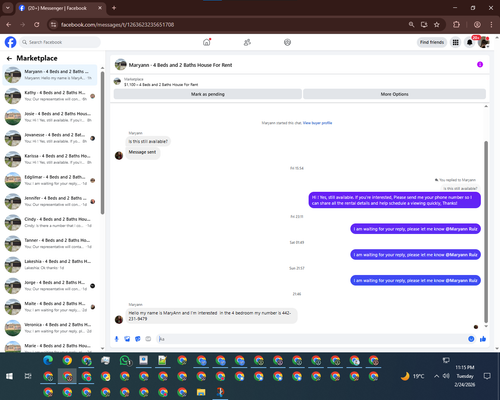Open Veronica's conversation in the chat list
This screenshot has height=400, width=500.
tap(50, 328)
